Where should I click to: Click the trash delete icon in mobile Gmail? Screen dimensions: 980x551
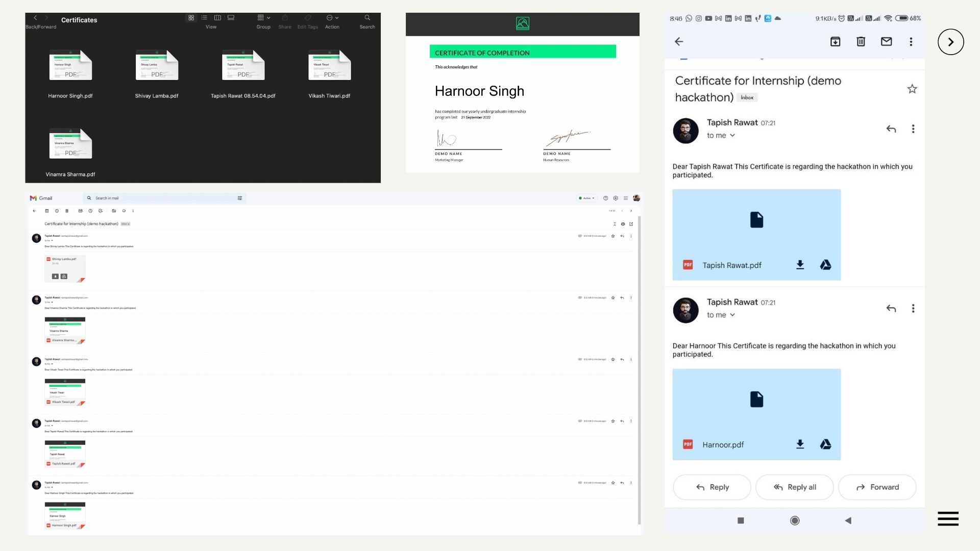click(861, 42)
